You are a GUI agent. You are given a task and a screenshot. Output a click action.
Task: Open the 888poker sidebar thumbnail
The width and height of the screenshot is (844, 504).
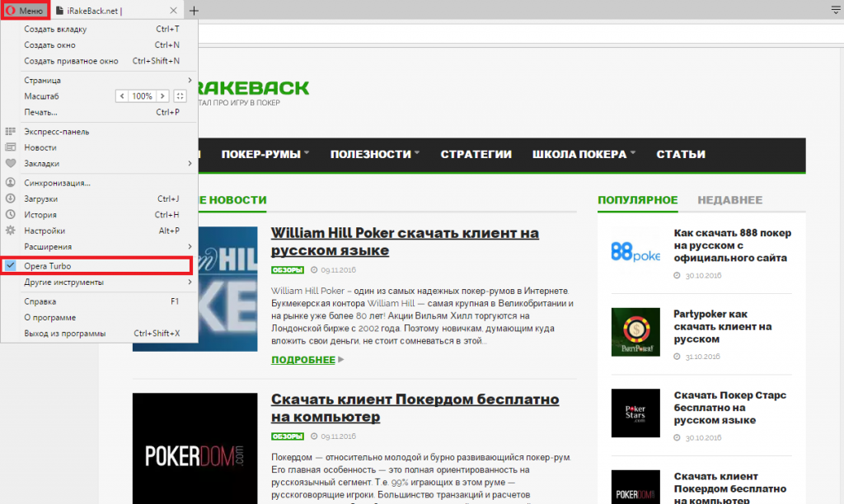click(x=635, y=251)
